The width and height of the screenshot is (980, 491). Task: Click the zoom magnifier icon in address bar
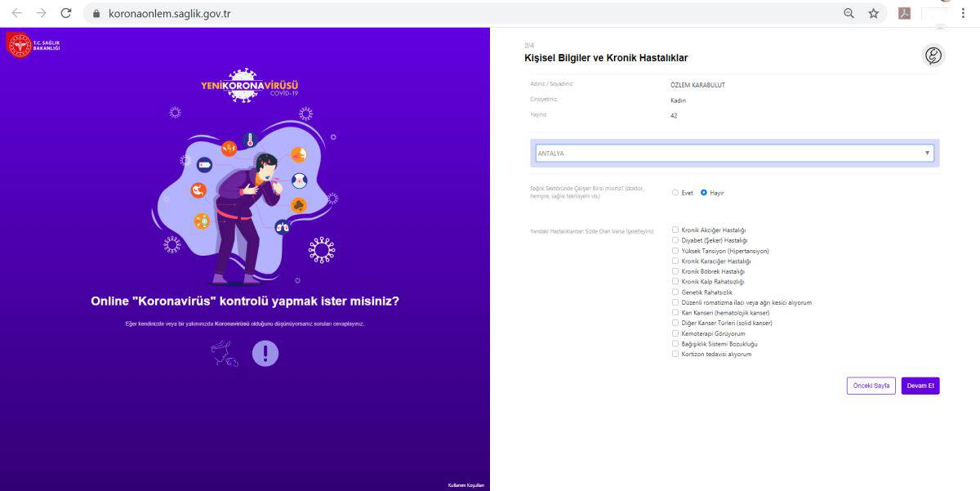[x=849, y=13]
